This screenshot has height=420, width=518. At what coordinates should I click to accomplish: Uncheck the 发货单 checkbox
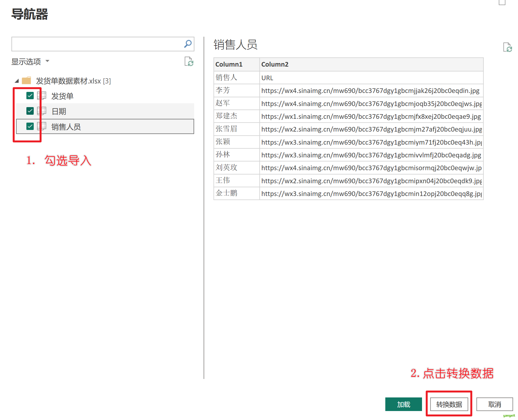30,96
